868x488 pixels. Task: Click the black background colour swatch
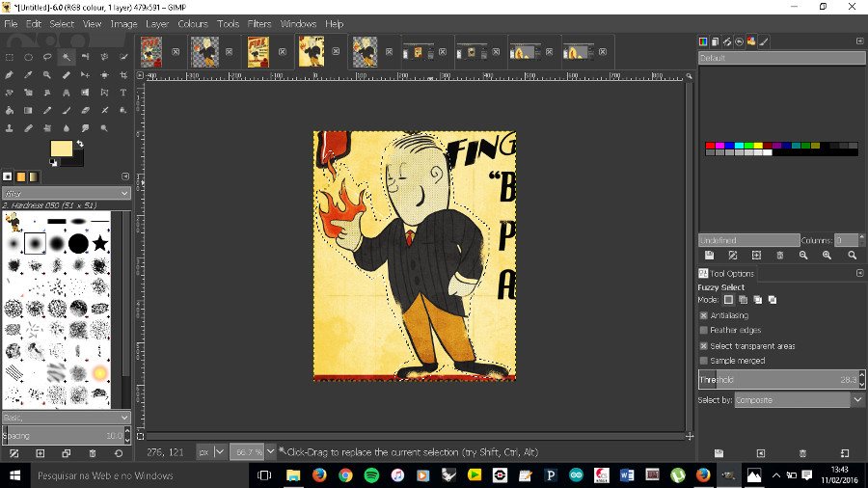77,159
